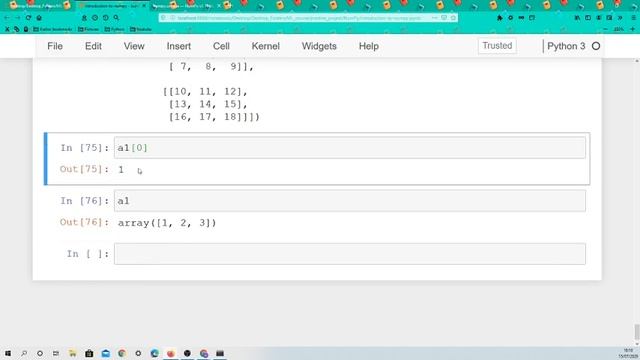Open Microsoft Store from the taskbar

(x=89, y=353)
